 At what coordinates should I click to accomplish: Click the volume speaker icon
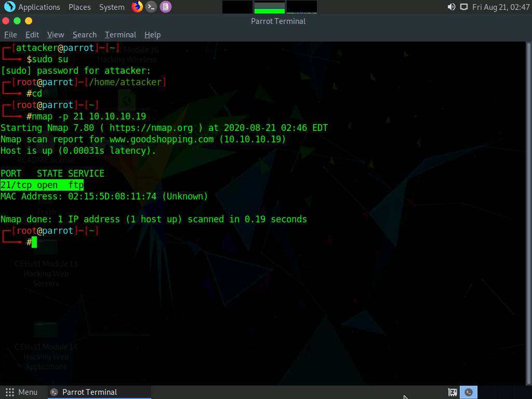pos(451,7)
